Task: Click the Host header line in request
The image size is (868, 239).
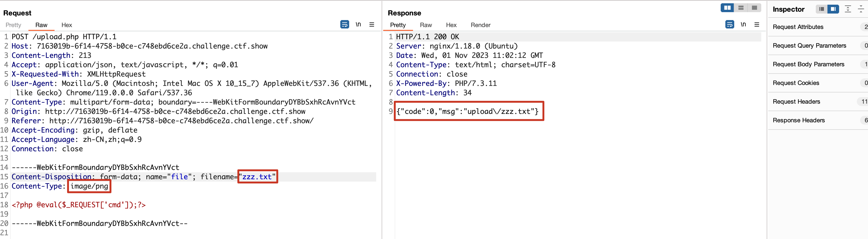Action: tap(139, 46)
